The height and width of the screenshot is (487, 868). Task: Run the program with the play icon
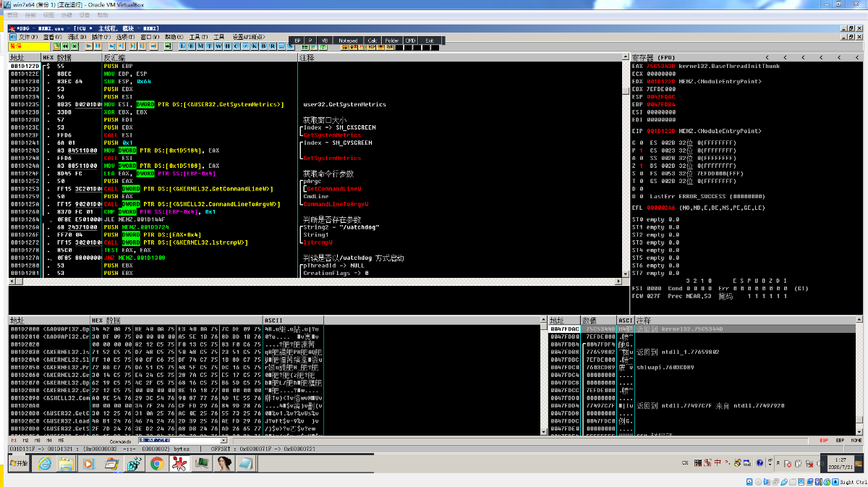point(88,46)
